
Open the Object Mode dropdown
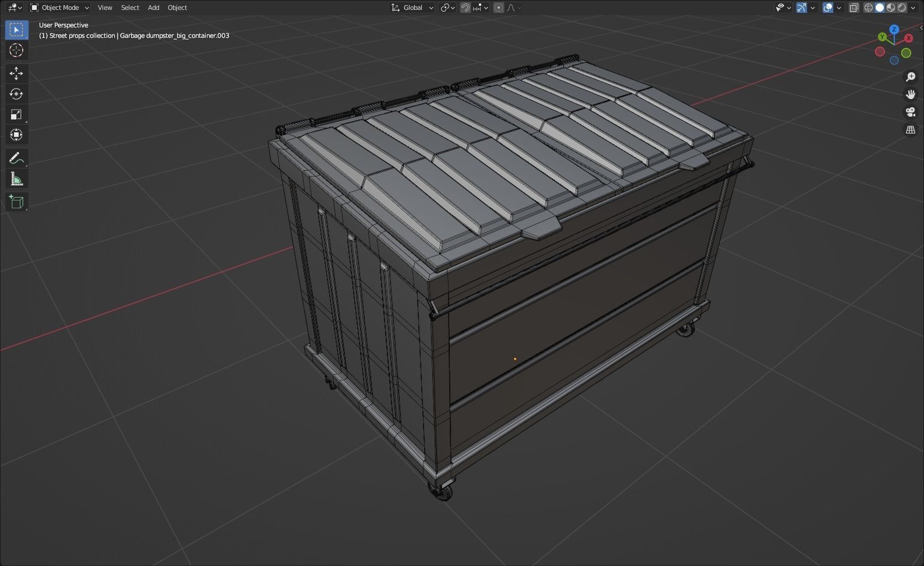(60, 8)
